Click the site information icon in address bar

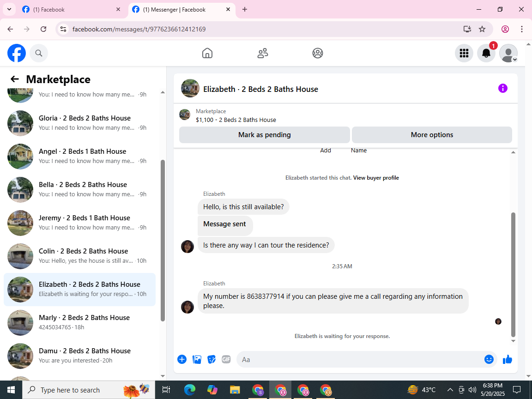point(63,29)
